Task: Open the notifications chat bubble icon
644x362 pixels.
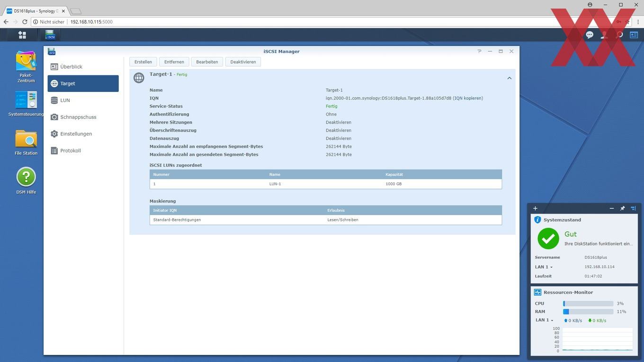Action: coord(590,35)
